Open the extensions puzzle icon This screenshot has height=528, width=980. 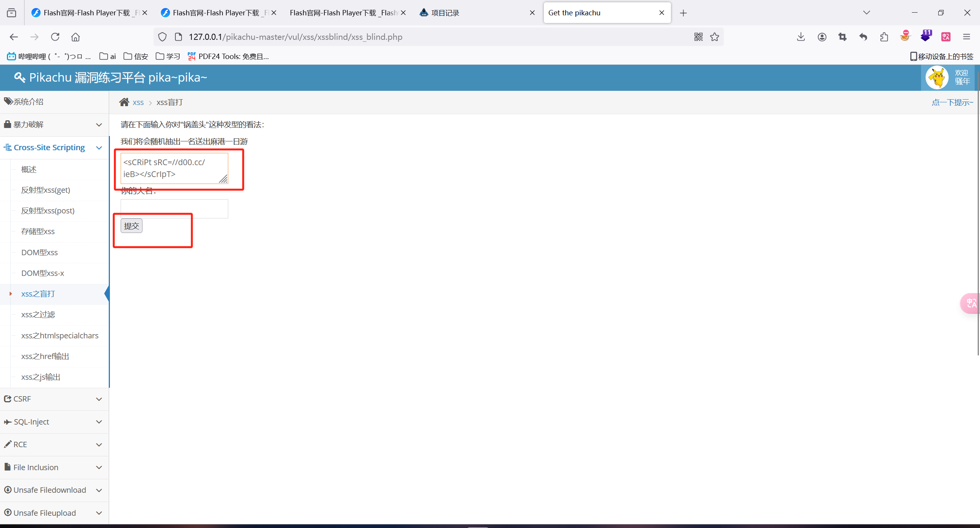coord(884,37)
